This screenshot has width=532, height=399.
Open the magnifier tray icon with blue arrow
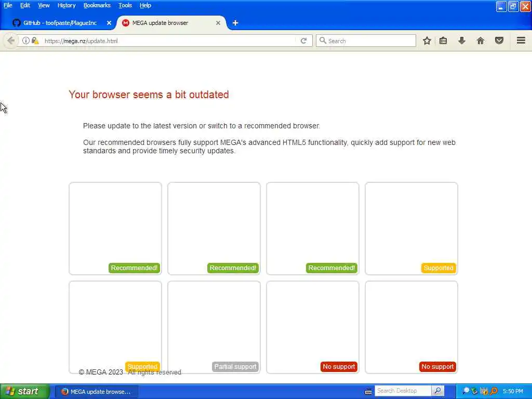tap(466, 391)
